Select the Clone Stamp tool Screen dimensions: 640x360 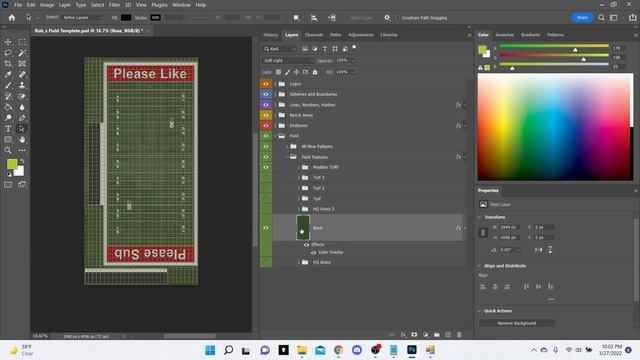coord(22,85)
